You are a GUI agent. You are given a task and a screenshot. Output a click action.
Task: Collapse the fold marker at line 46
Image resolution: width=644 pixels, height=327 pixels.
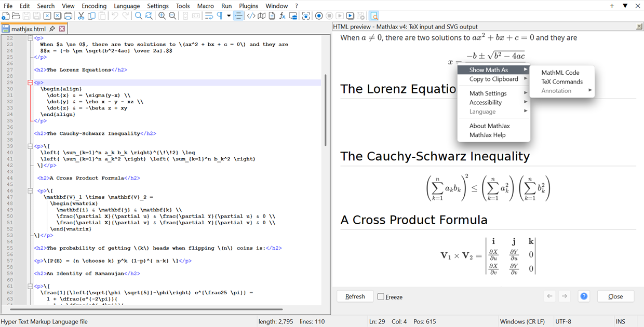[30, 191]
